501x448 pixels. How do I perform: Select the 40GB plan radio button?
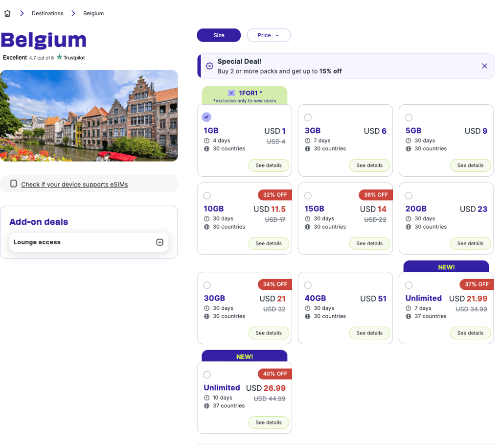(x=308, y=285)
